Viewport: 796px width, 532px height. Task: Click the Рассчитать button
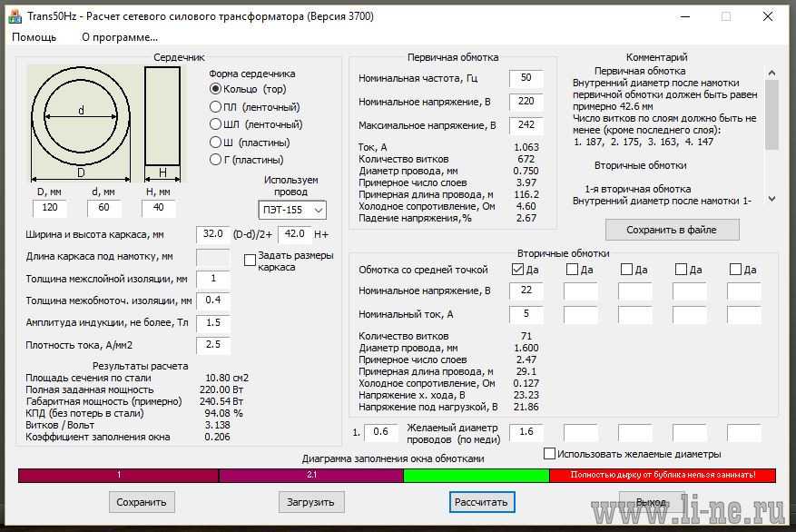(x=482, y=502)
